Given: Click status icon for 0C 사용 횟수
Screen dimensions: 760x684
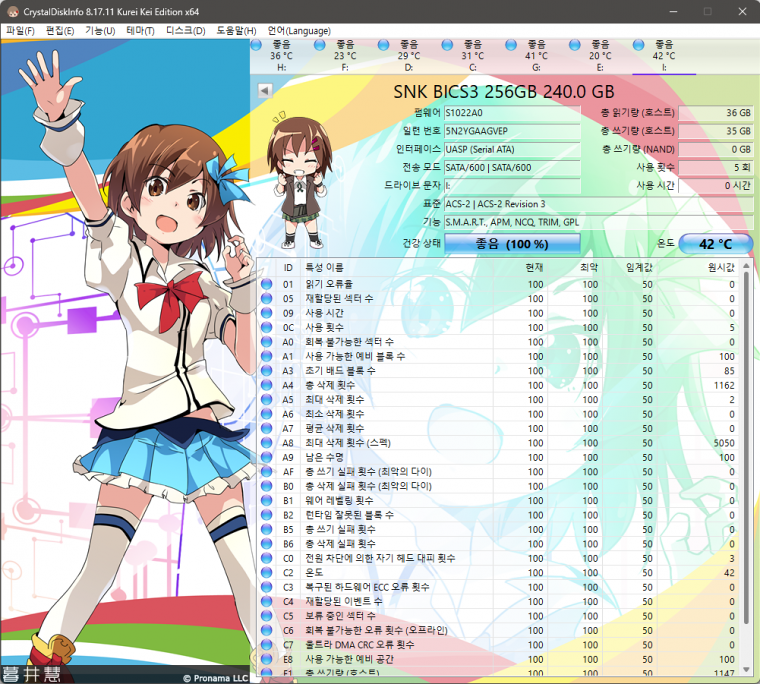Looking at the screenshot, I should tap(267, 327).
